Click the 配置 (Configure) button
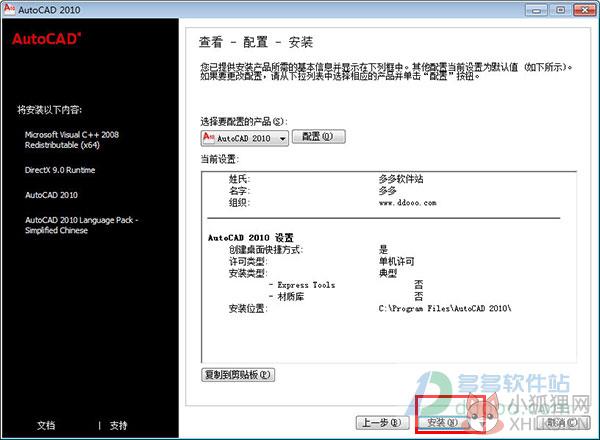Image resolution: width=600 pixels, height=440 pixels. (318, 137)
